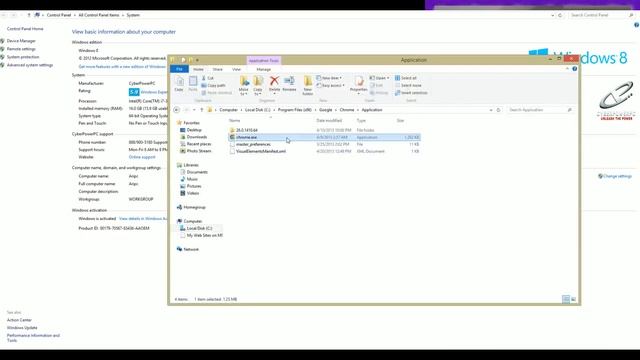Click the History button in the ribbon
The width and height of the screenshot is (640, 360).
point(379,93)
